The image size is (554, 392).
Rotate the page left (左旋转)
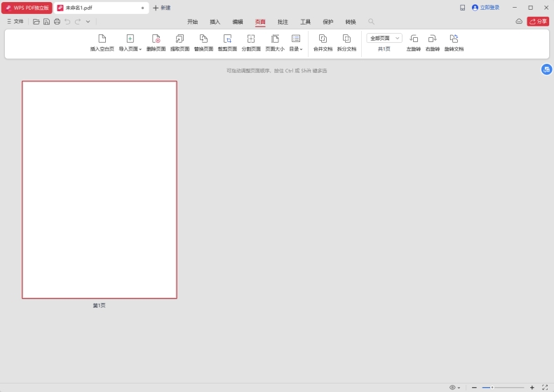[414, 39]
